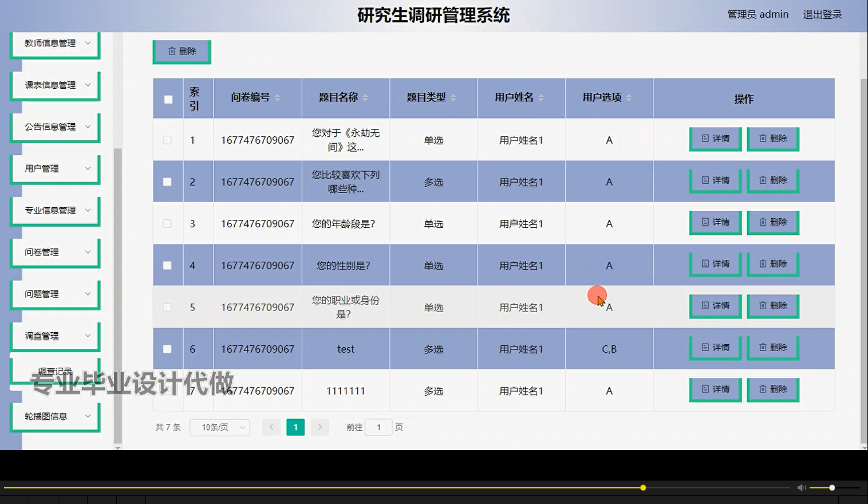Expand the 问题管理 sidebar menu

pyautogui.click(x=55, y=295)
